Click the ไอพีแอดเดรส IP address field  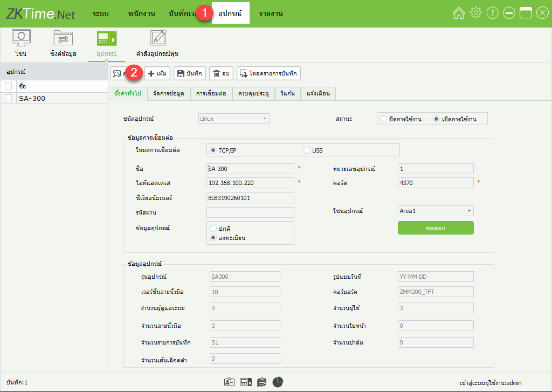(x=251, y=183)
